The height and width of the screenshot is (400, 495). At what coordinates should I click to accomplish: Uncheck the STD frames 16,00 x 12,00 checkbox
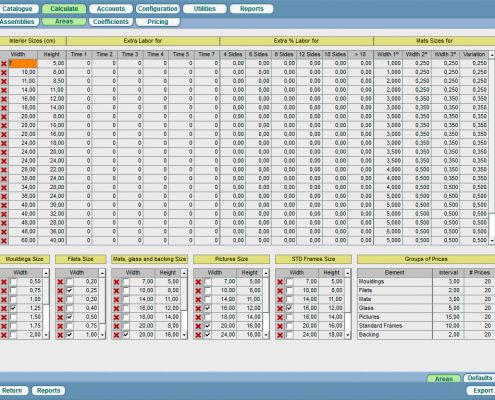(x=289, y=308)
